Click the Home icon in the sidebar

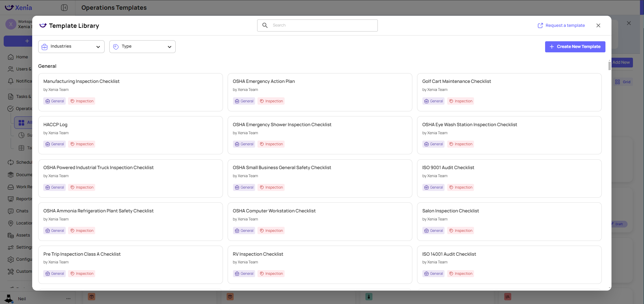tap(11, 57)
